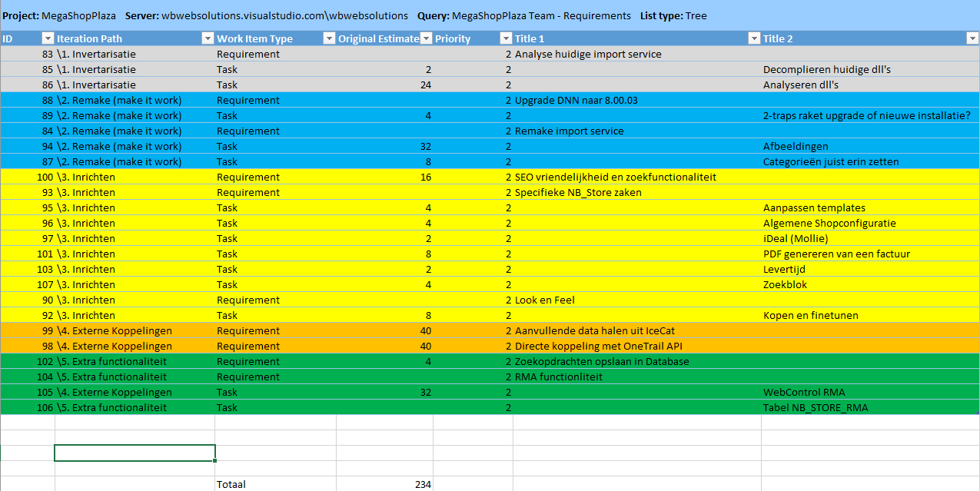Open the Iteration Path column filter dropdown
Screen dimensions: 980x491
(x=208, y=38)
